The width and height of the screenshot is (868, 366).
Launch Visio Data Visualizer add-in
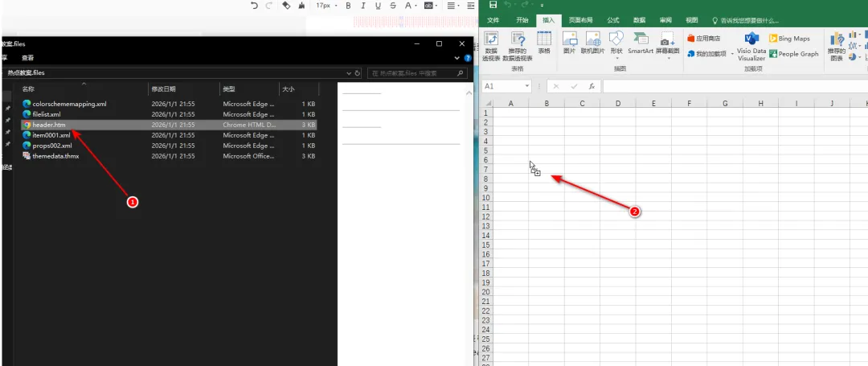(751, 47)
